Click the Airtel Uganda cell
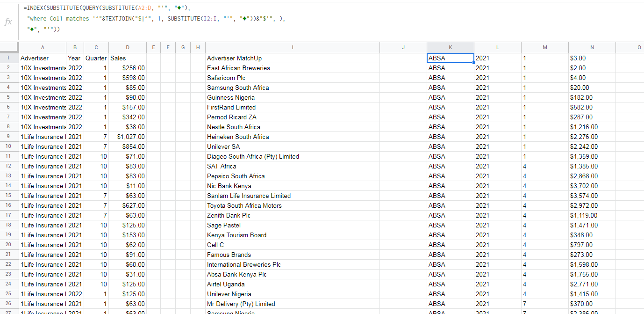Screen dimensions: 644x314 click(293, 284)
